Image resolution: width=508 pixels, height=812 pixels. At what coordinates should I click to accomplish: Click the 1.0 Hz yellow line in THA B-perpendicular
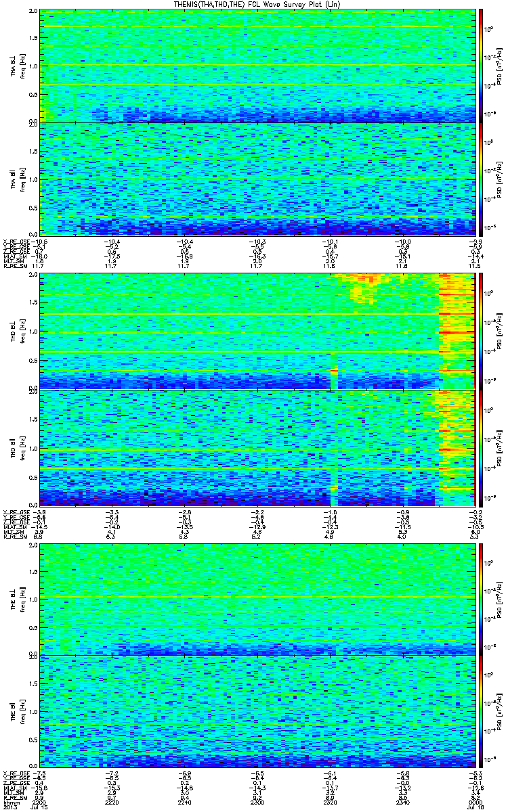coord(257,66)
